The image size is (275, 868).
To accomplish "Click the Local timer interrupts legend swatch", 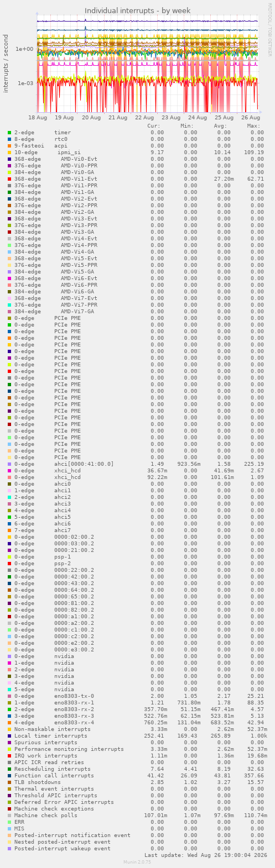I will click(9, 736).
